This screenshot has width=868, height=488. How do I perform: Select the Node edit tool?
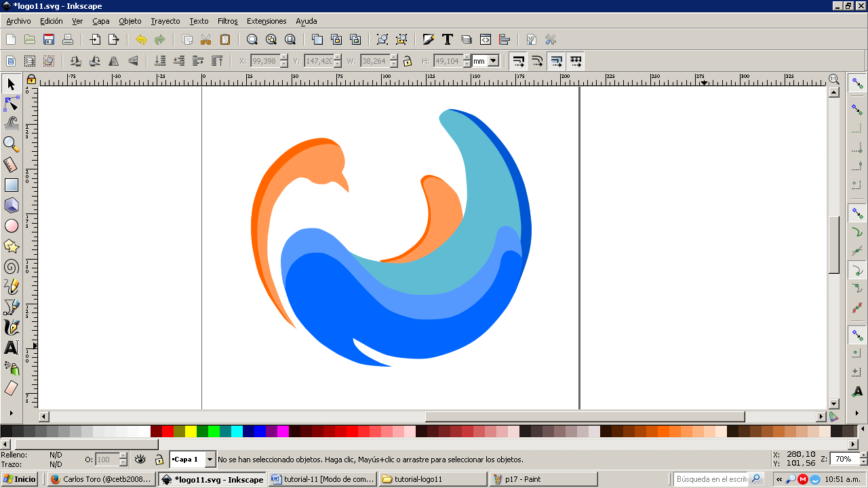click(11, 104)
